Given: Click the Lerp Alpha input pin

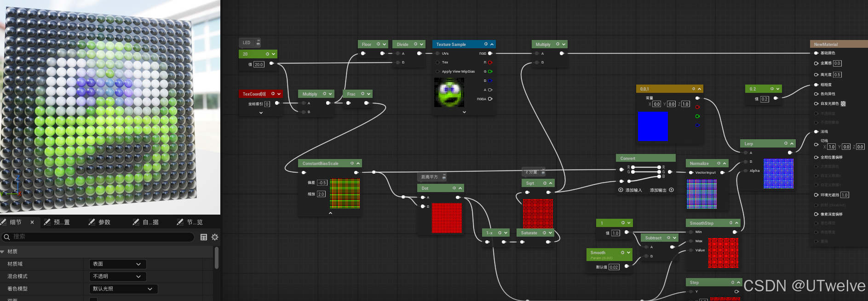Looking at the screenshot, I should (746, 170).
